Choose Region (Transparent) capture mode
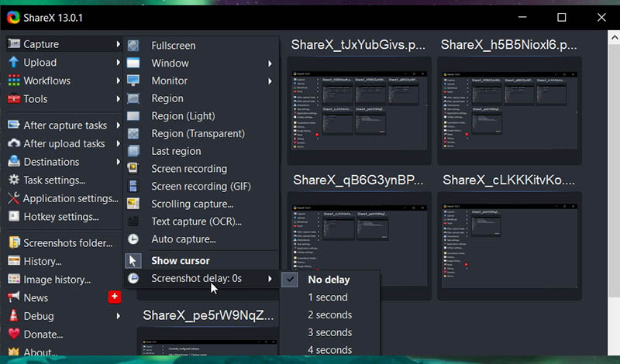The width and height of the screenshot is (620, 364). [201, 133]
